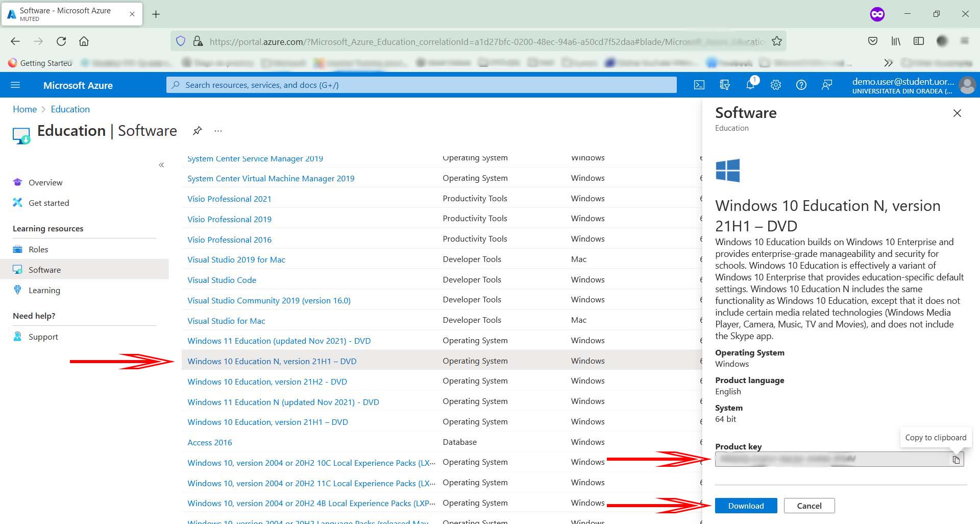Open Visual Studio Community 2019 (version 16.0)
Image resolution: width=980 pixels, height=524 pixels.
pyautogui.click(x=268, y=300)
